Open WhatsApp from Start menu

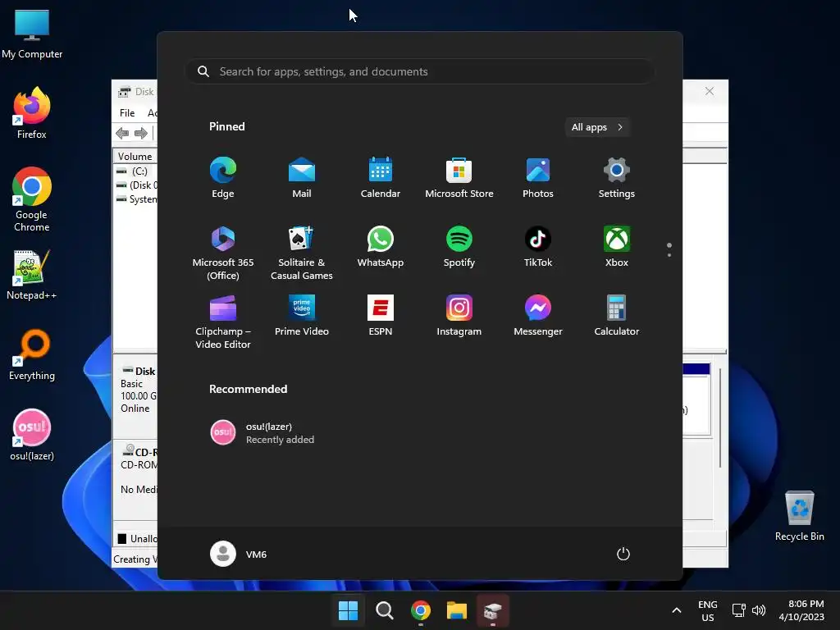[x=381, y=247]
